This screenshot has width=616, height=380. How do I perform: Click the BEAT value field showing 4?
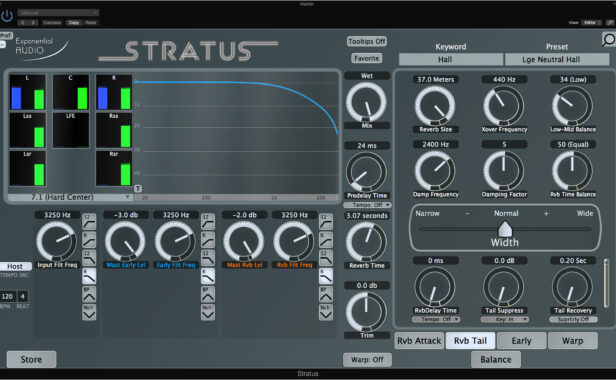pyautogui.click(x=23, y=296)
